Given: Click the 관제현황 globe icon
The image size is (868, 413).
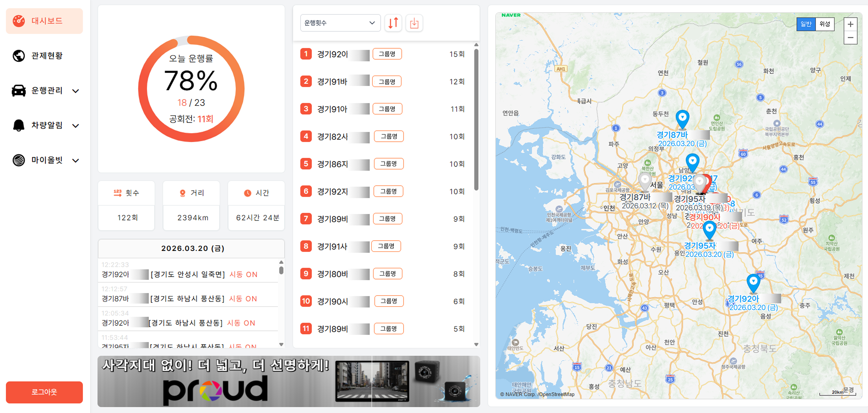Looking at the screenshot, I should click(x=19, y=56).
